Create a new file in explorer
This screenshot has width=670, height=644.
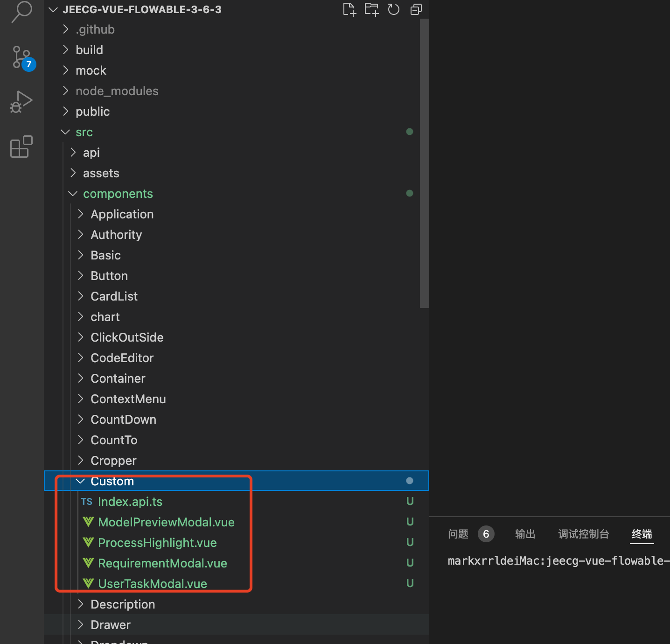coord(349,9)
